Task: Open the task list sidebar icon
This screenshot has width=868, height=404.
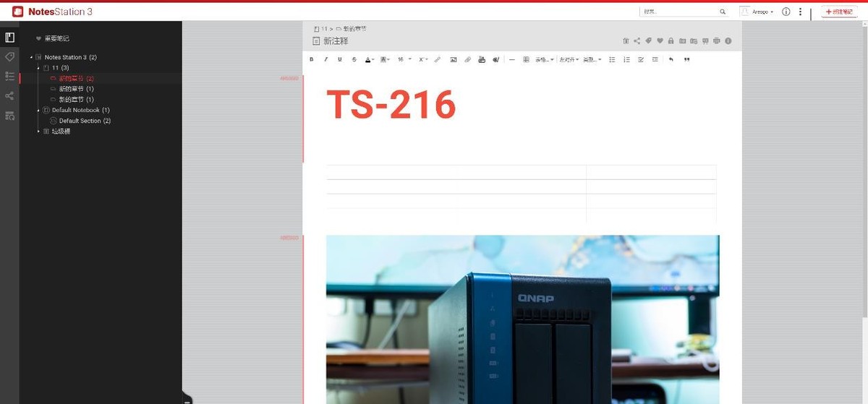Action: 9,76
